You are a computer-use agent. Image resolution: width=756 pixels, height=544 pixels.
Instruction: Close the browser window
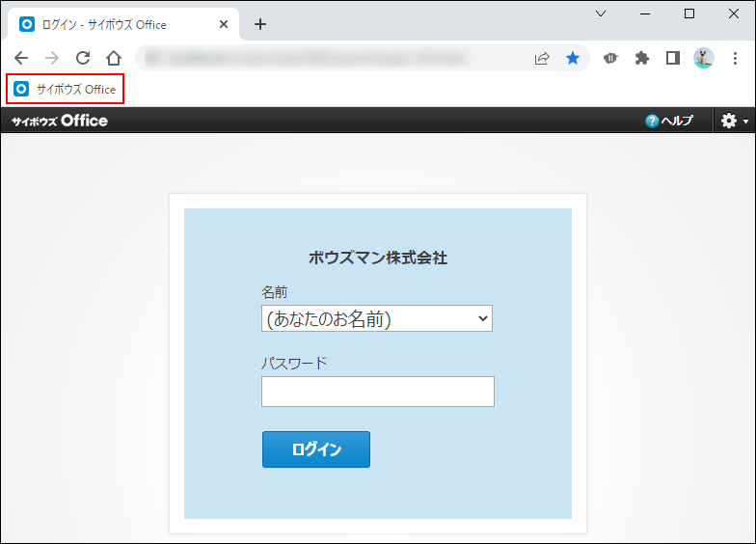click(x=733, y=14)
